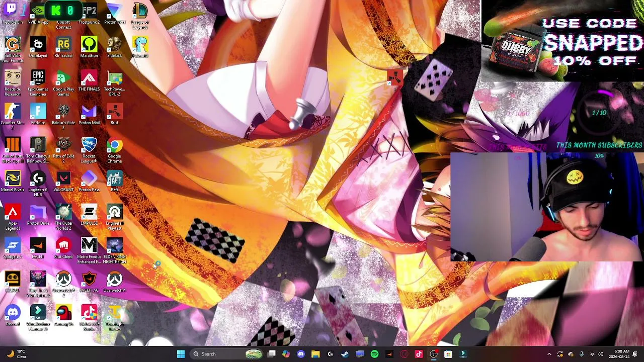Screen dimensions: 644x362
Task: Open the Recycle Bin desktop icon
Action: (x=13, y=14)
